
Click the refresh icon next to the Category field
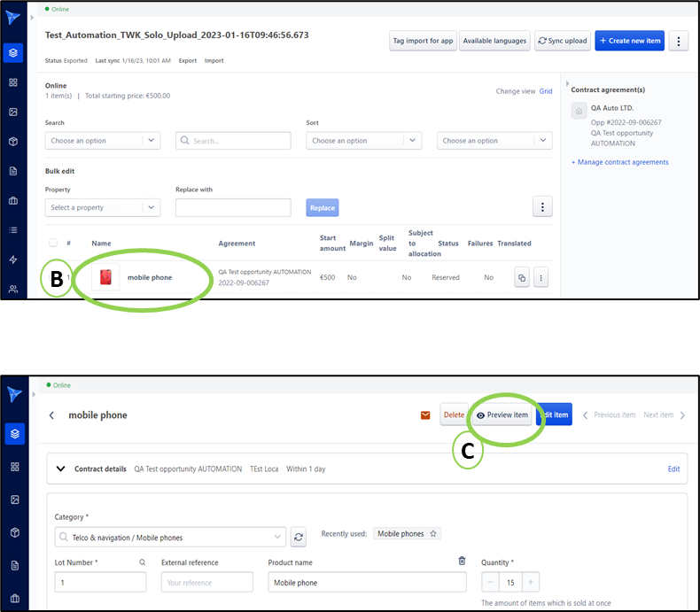click(x=299, y=537)
